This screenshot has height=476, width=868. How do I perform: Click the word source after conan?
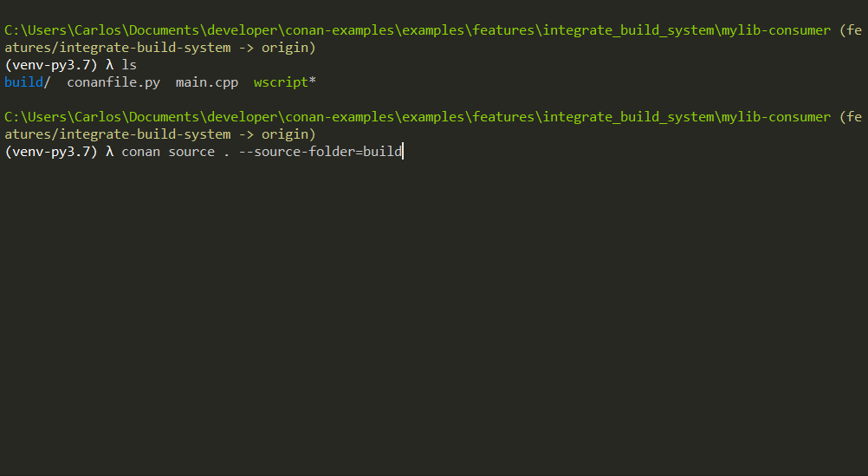(x=191, y=152)
